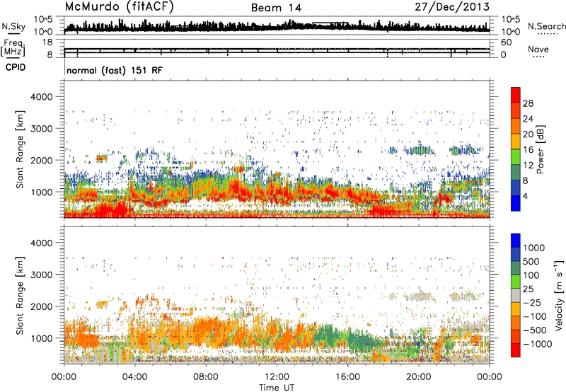The height and width of the screenshot is (392, 566).
Task: Click the "3000" tick of the Power panel
Action: pyautogui.click(x=41, y=129)
